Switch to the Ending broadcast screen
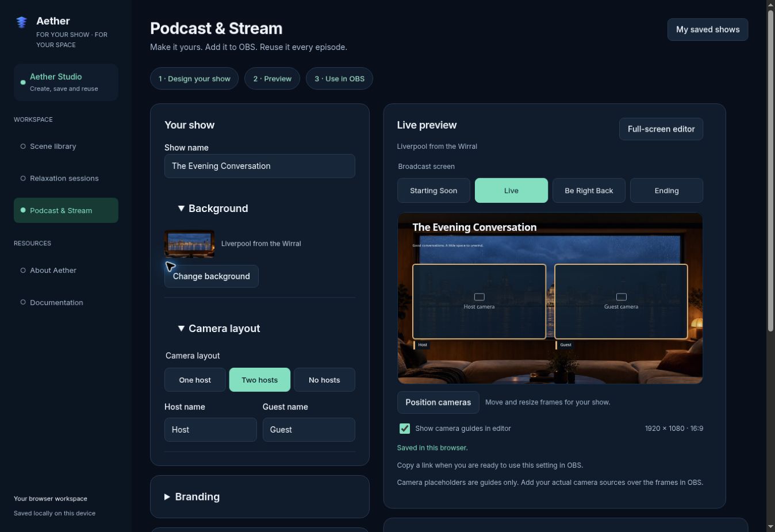775x532 pixels. 666,191
